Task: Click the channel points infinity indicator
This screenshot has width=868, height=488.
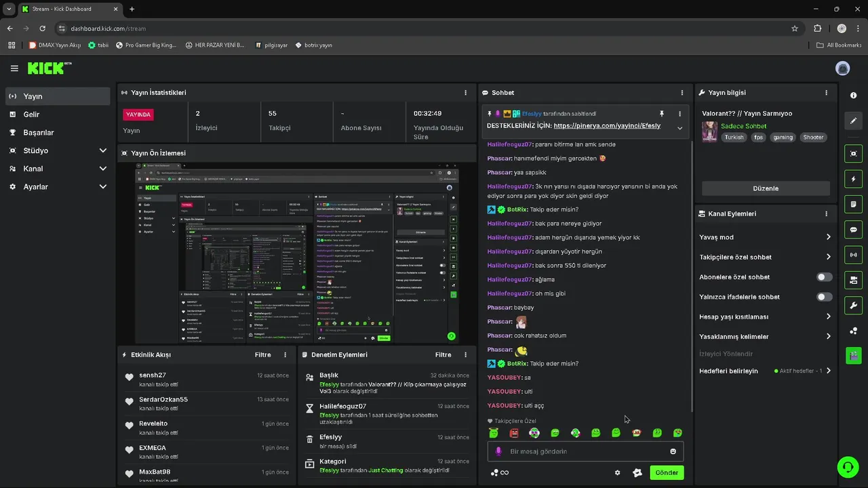Action: [500, 472]
